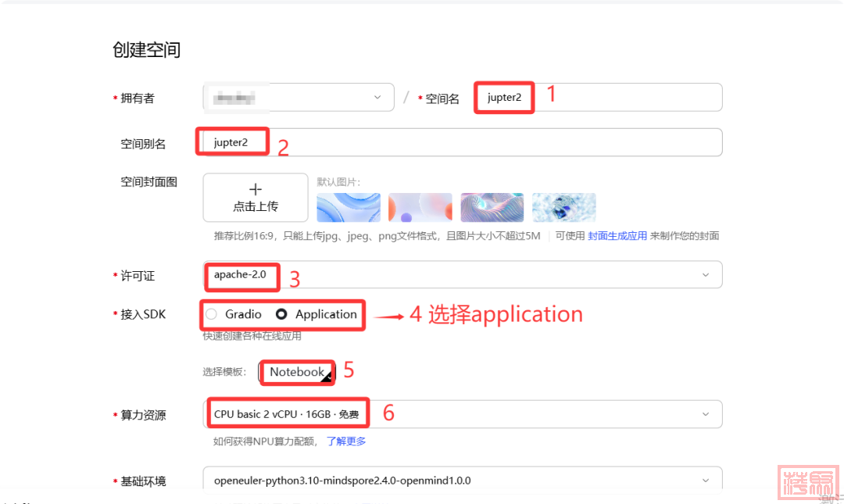Choose the Notebook template option
844x504 pixels.
pos(296,373)
